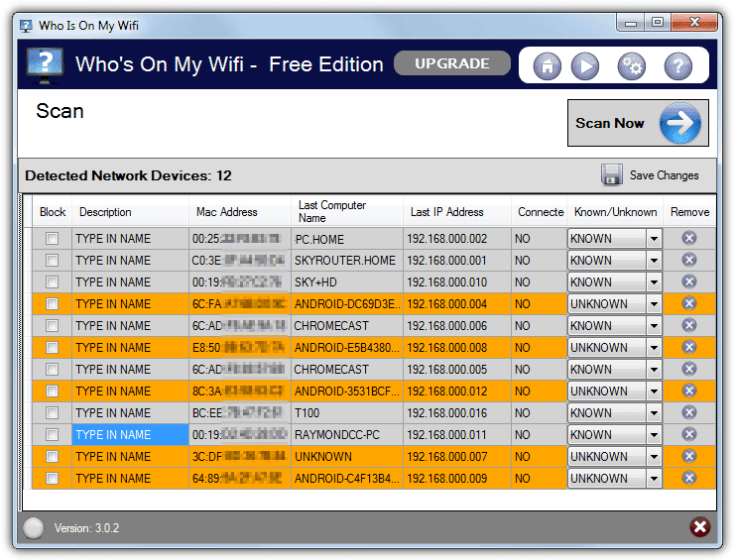Viewport: 735px width, 560px height.
Task: Click the UPGRADE button
Action: click(452, 63)
